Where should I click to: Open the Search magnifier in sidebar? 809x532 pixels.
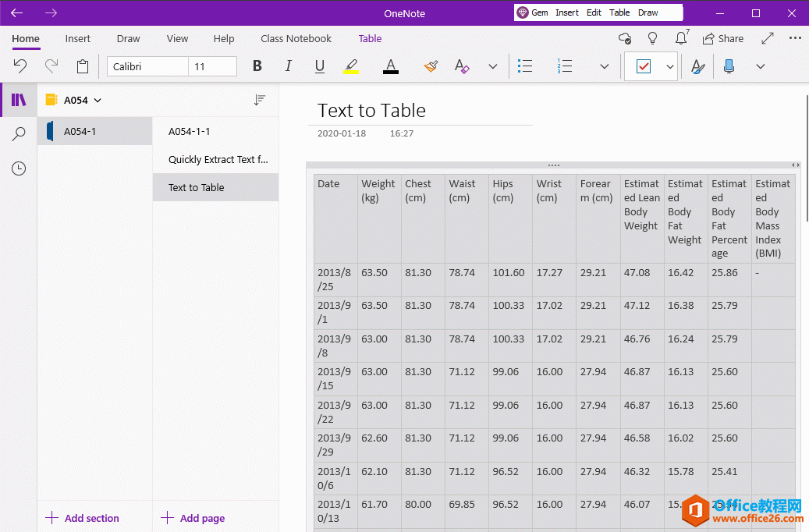click(x=19, y=134)
